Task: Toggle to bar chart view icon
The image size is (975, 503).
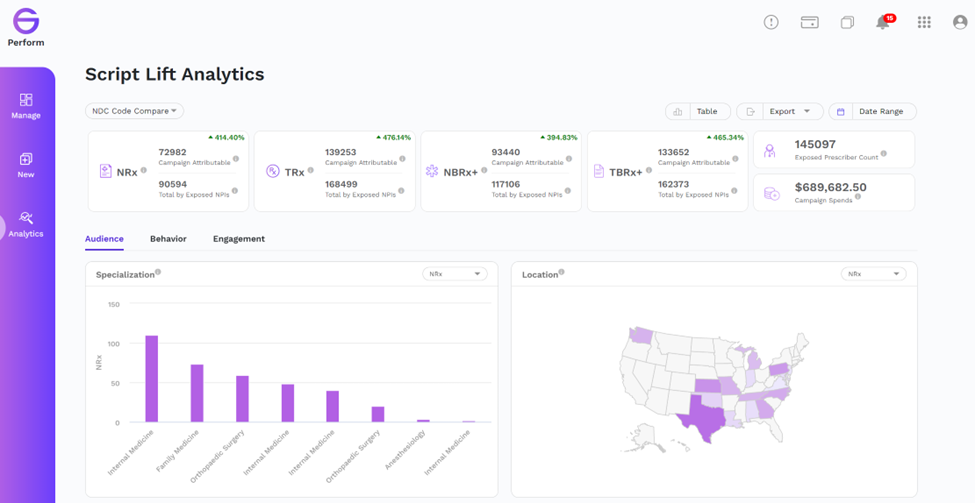Action: tap(678, 111)
